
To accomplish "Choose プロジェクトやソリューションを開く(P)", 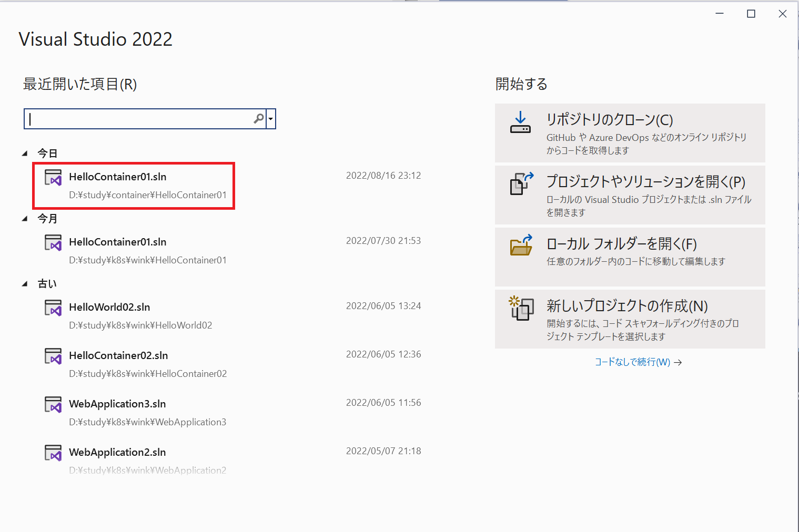I will (x=630, y=195).
